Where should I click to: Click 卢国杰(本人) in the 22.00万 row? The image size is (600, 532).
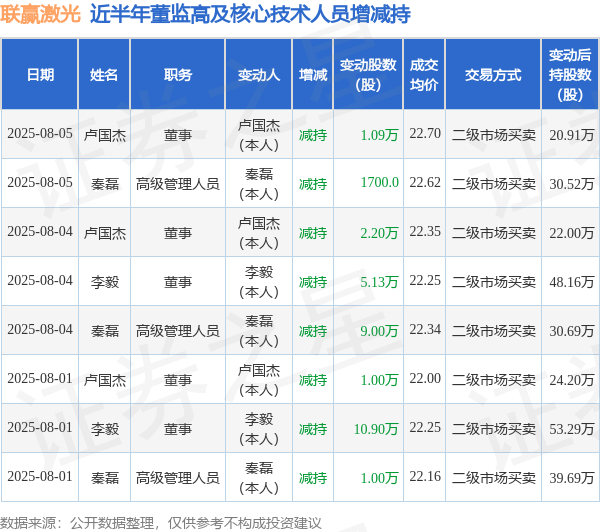tap(259, 233)
